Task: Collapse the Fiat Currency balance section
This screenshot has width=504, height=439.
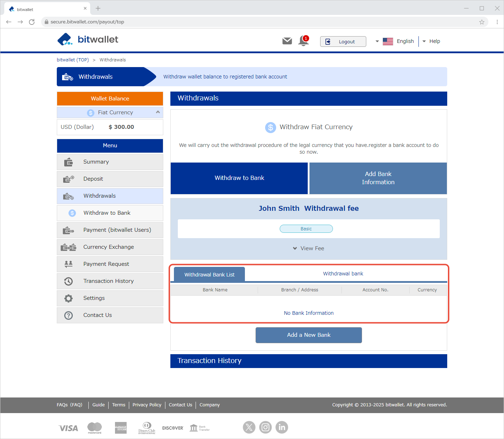Action: 158,112
